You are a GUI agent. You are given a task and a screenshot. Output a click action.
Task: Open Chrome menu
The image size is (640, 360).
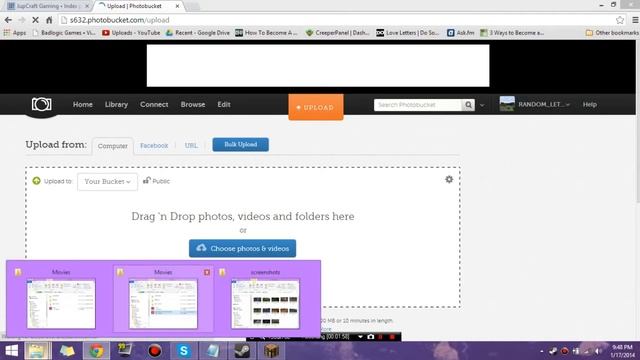635,20
